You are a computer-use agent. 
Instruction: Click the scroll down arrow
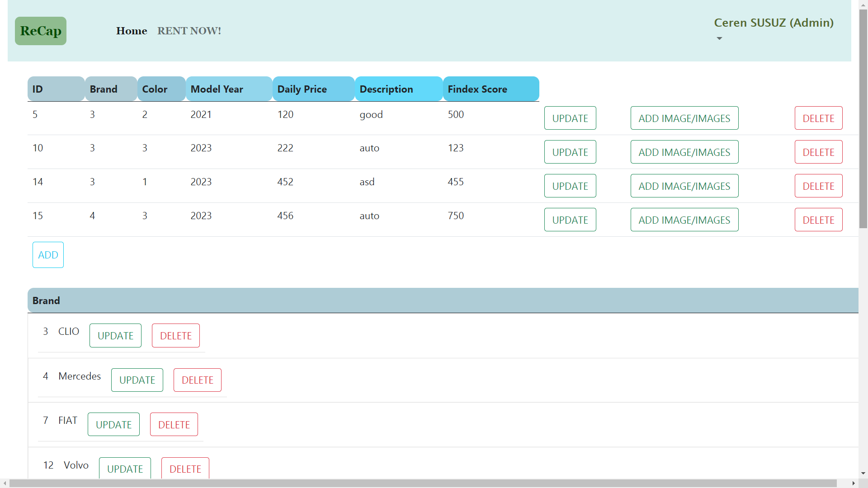863,474
